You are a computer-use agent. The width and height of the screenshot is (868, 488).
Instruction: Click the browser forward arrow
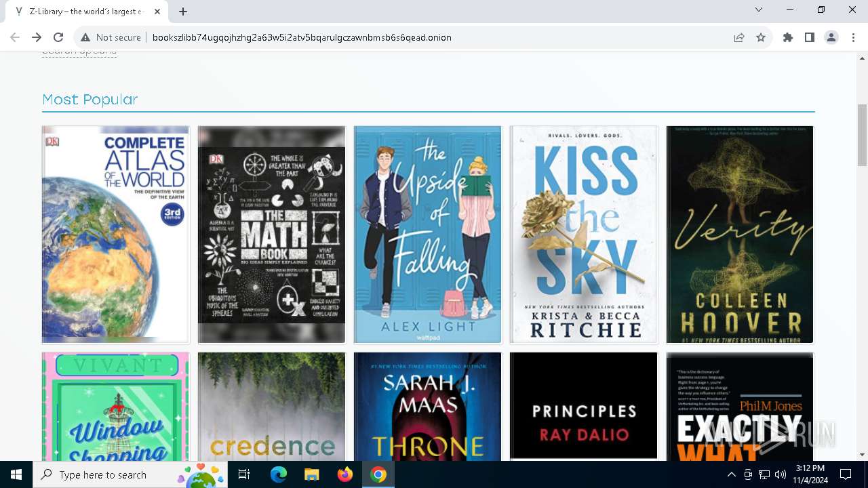37,37
